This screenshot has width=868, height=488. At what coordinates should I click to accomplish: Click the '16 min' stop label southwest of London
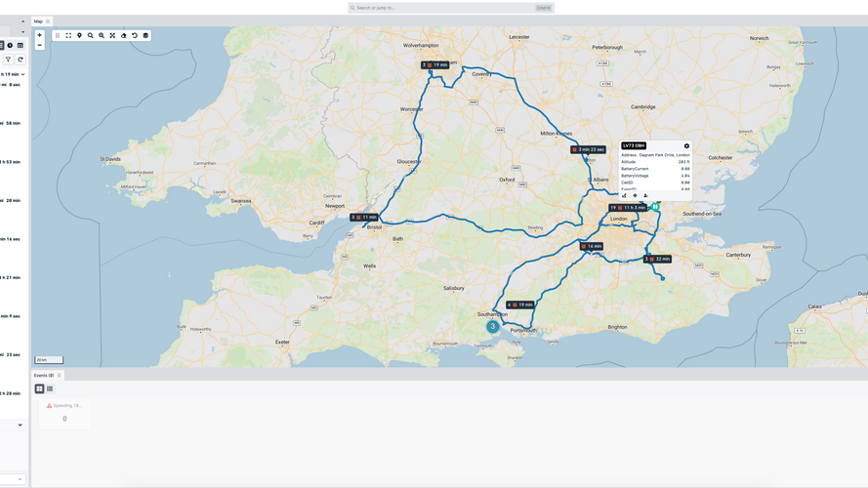point(592,246)
